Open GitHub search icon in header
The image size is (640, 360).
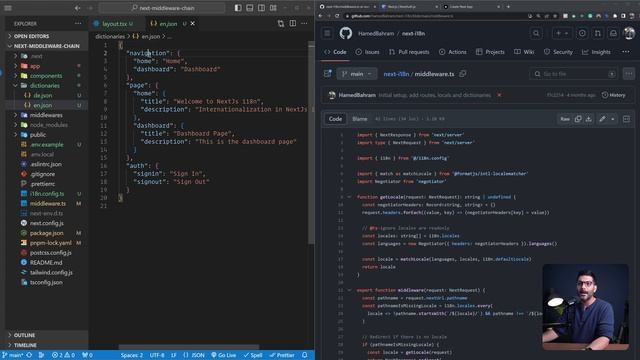(536, 33)
